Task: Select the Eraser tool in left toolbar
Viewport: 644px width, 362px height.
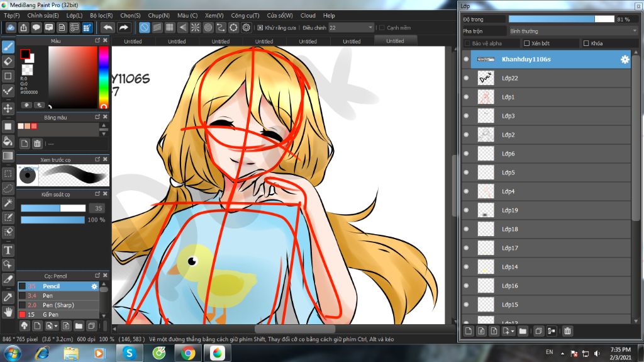Action: [x=8, y=62]
